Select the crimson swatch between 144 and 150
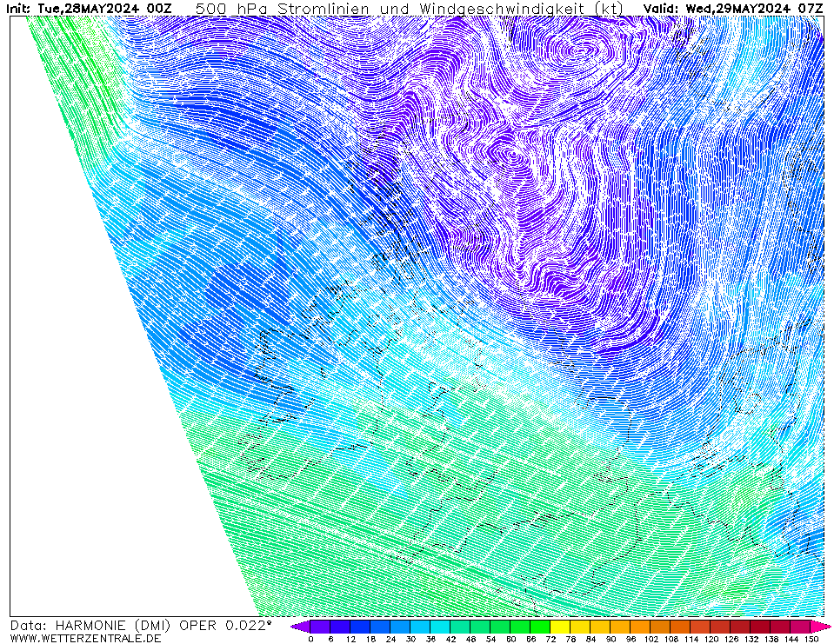Viewport: 834px width, 644px height. (801, 627)
